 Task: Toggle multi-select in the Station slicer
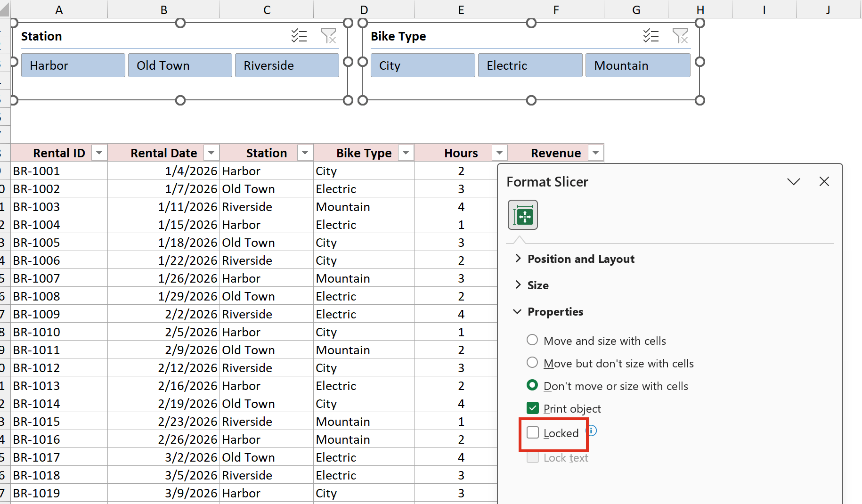click(x=299, y=36)
